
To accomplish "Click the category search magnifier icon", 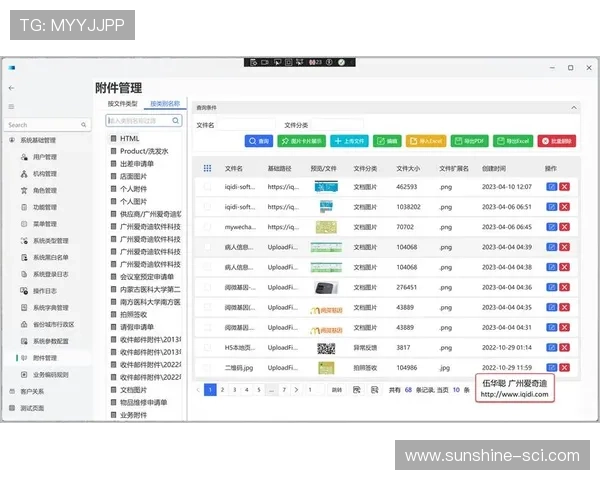I will 176,121.
